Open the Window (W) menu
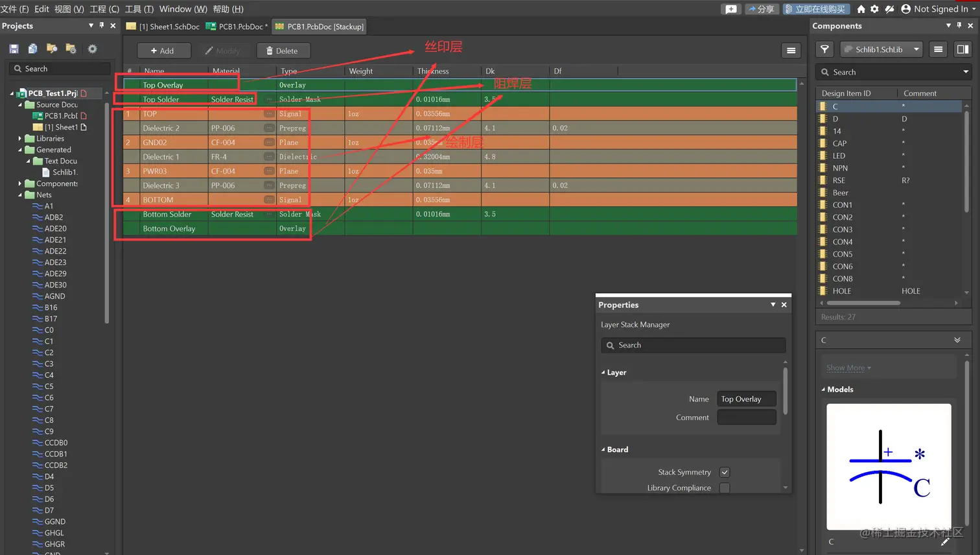This screenshot has width=980, height=555. pos(183,9)
